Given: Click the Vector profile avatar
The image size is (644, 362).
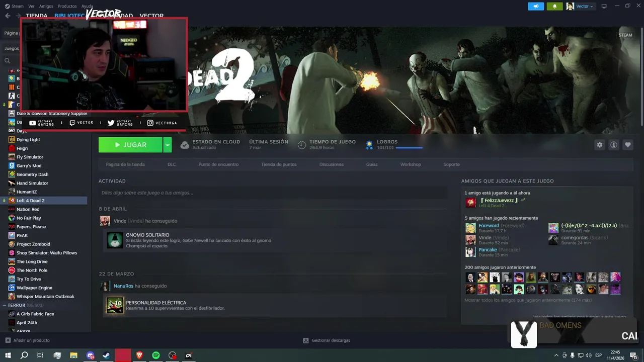Looking at the screenshot, I should coord(570,6).
